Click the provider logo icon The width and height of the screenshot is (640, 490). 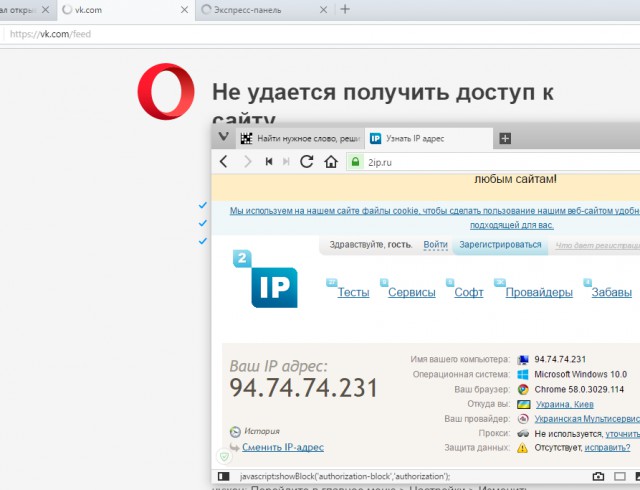point(522,419)
